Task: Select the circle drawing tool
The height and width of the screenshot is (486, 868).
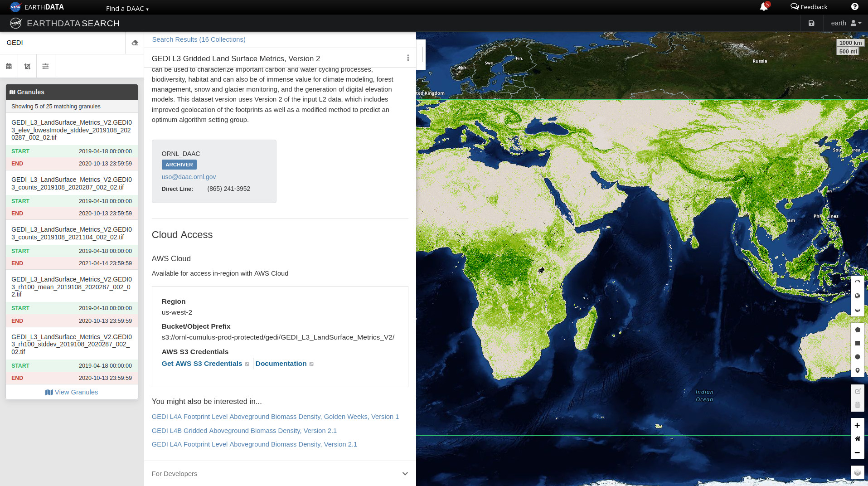Action: pos(857,357)
